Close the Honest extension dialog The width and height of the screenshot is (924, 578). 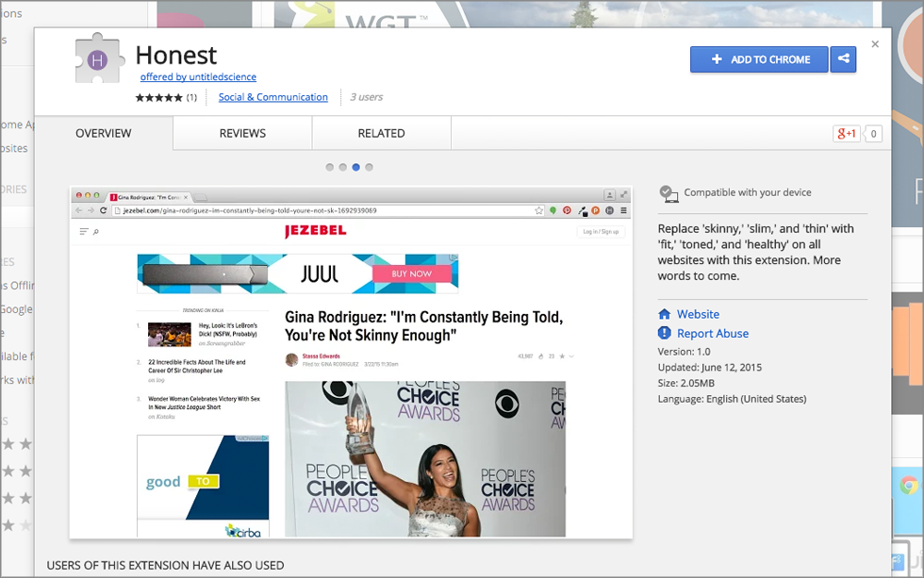875,44
